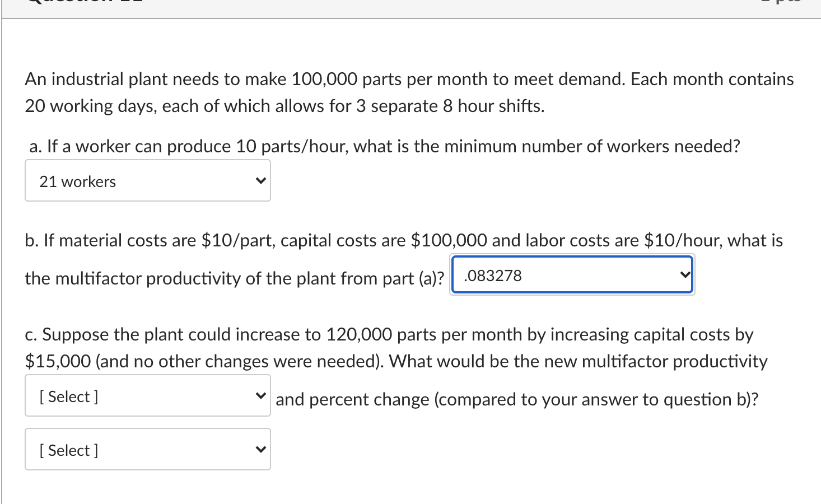Viewport: 821px width, 504px height.
Task: Click the chevron on the first [Select] dropdown
Action: (260, 395)
